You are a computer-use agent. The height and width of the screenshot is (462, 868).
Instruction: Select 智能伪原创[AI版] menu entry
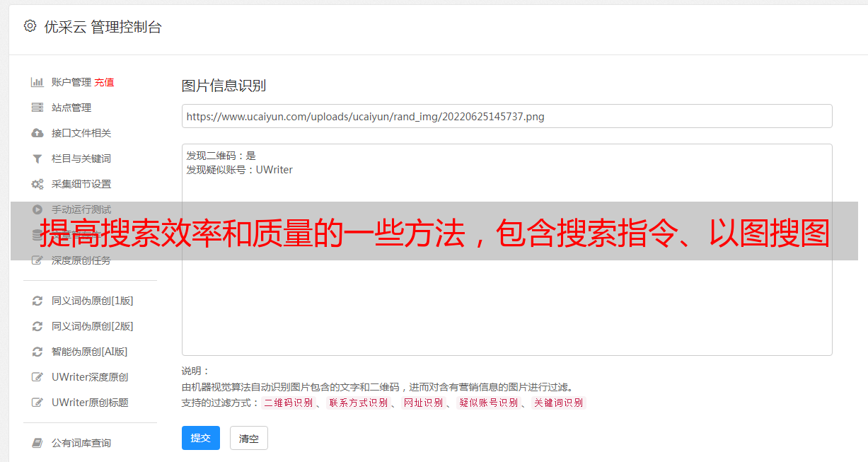pyautogui.click(x=89, y=352)
